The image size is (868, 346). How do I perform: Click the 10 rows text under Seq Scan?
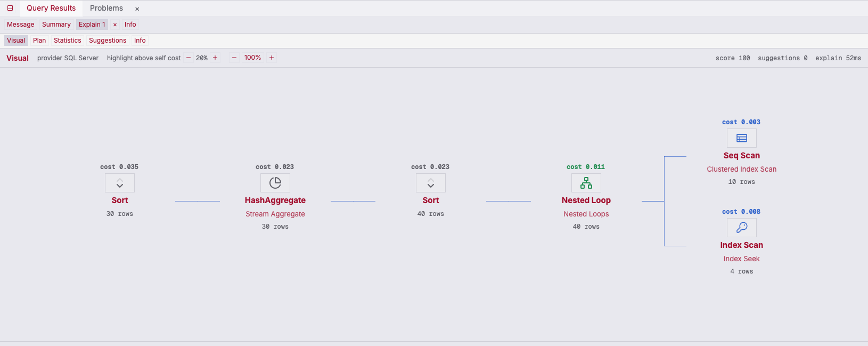coord(742,182)
